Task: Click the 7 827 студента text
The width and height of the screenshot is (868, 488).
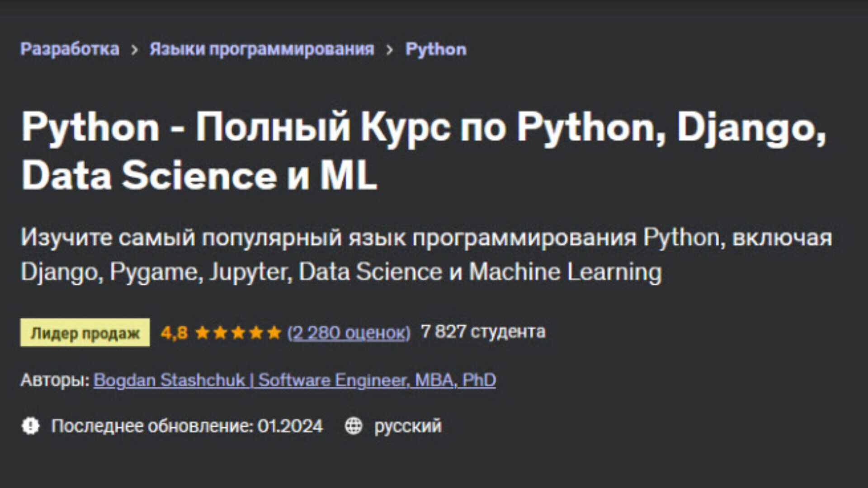Action: tap(483, 332)
